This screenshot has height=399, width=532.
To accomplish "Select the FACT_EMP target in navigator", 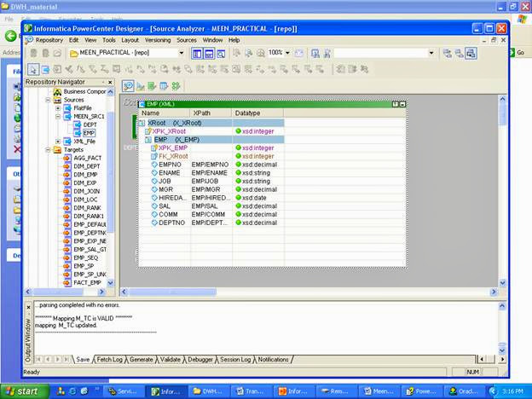I will point(87,283).
